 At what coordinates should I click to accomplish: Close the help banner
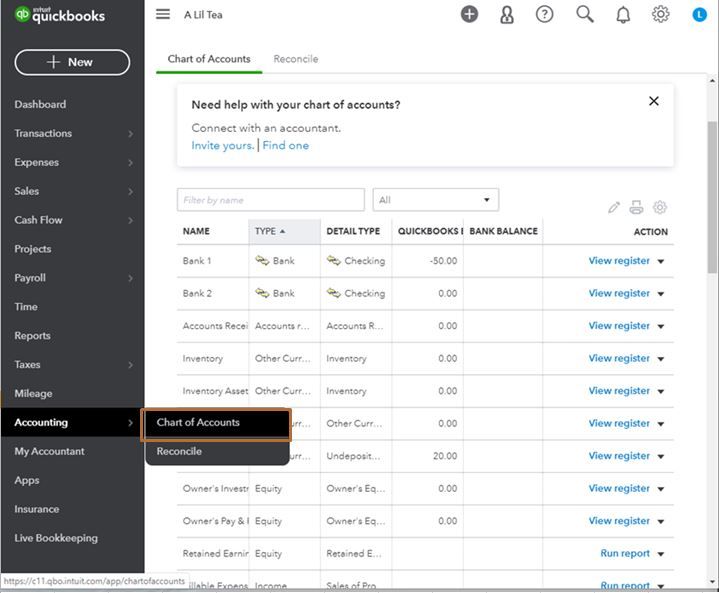[654, 101]
